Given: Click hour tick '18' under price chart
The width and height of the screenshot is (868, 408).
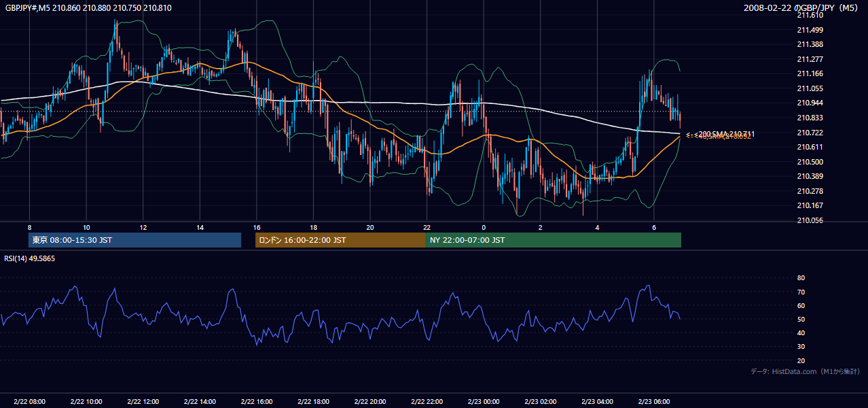Looking at the screenshot, I should tap(313, 227).
